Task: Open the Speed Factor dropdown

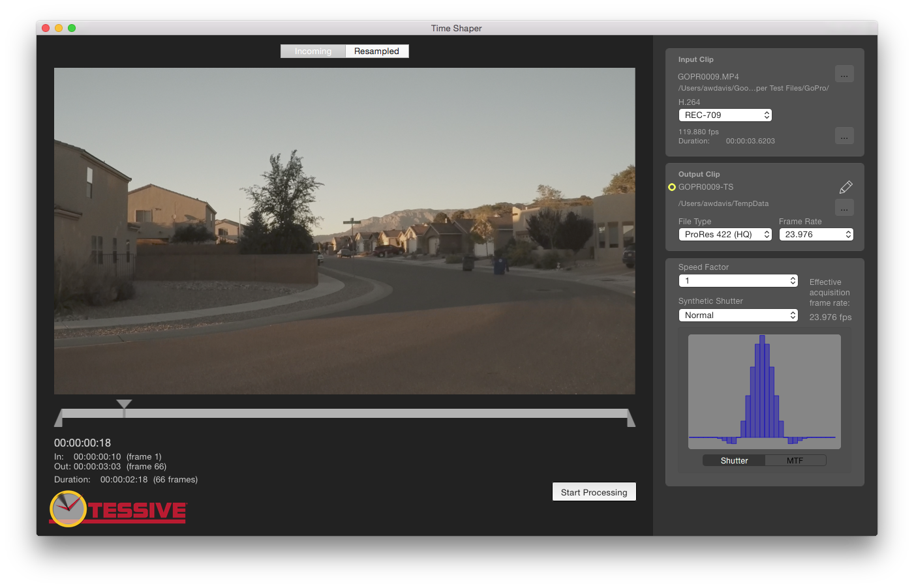Action: point(739,281)
